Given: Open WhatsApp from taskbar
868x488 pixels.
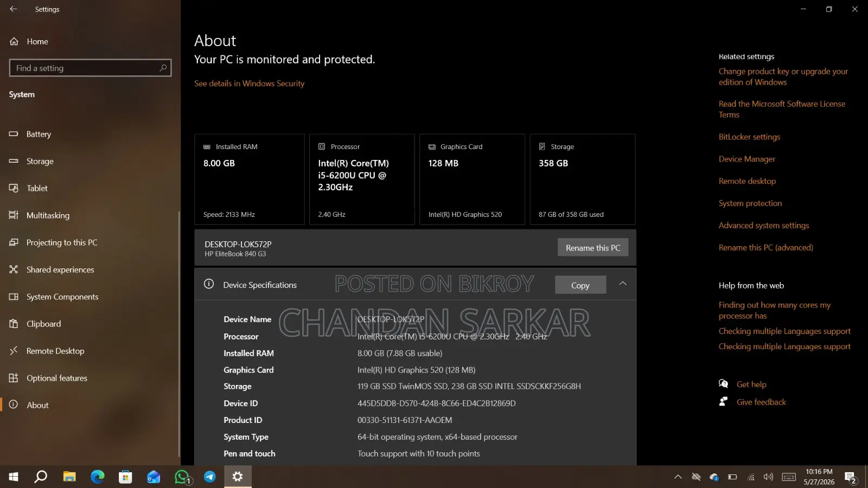Looking at the screenshot, I should click(x=182, y=477).
